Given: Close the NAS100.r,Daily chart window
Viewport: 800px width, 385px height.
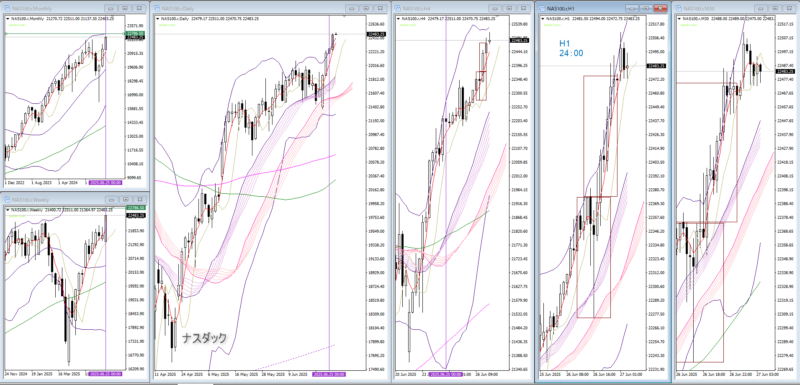Looking at the screenshot, I should [380, 9].
